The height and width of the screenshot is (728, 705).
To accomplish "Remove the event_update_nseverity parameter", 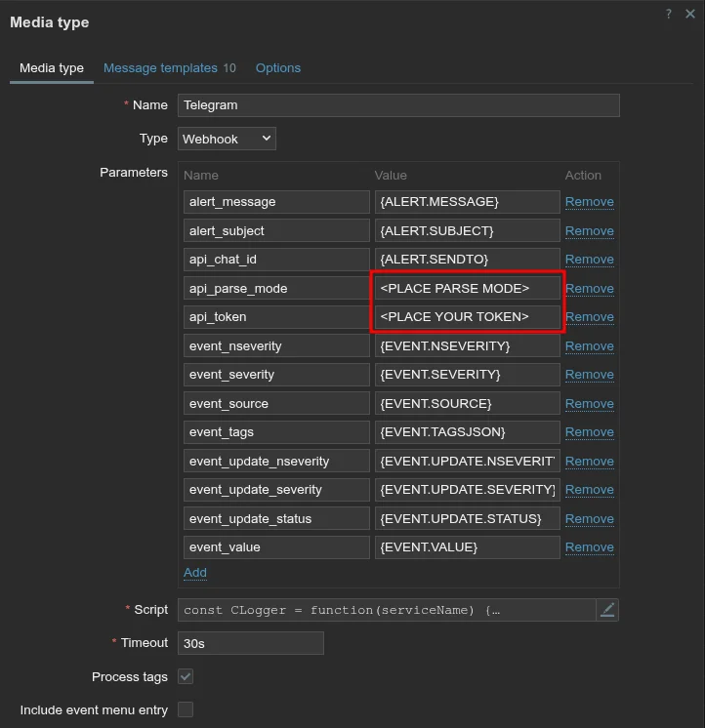I will [590, 461].
